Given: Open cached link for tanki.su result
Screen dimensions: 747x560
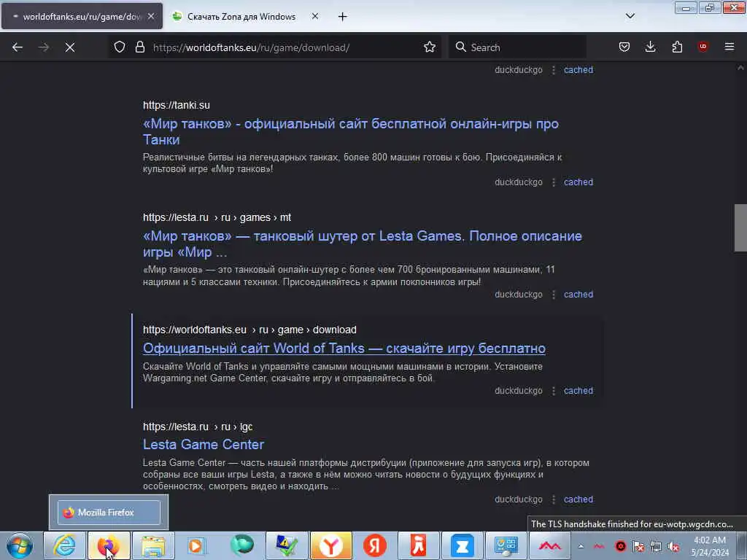Looking at the screenshot, I should click(578, 182).
